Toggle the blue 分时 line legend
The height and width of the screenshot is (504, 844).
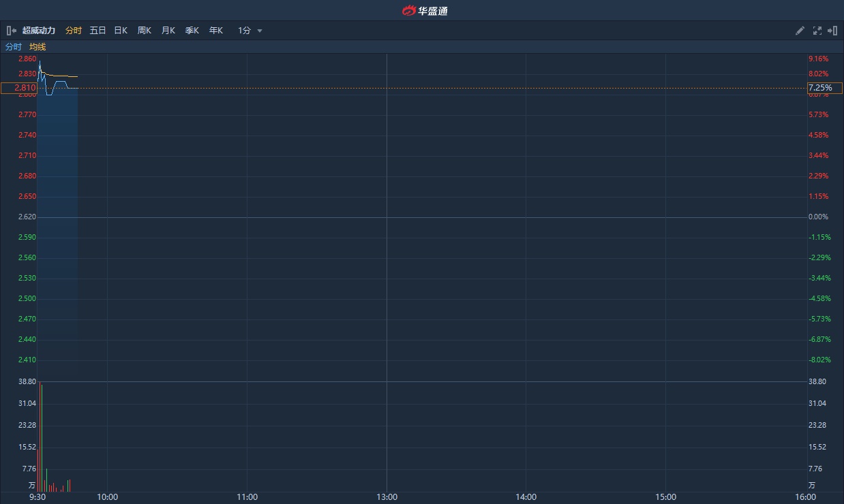14,47
